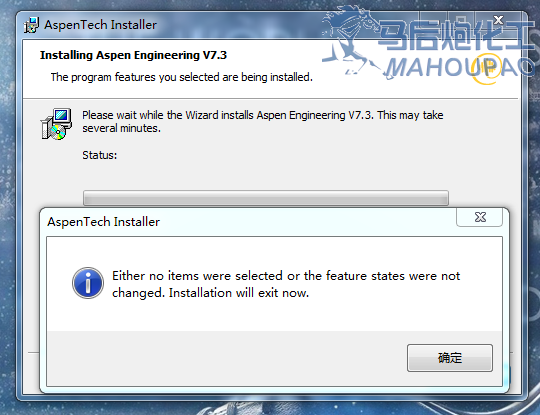Click the horse logo watermark
Screen dimensions: 540x415
pyautogui.click(x=351, y=41)
